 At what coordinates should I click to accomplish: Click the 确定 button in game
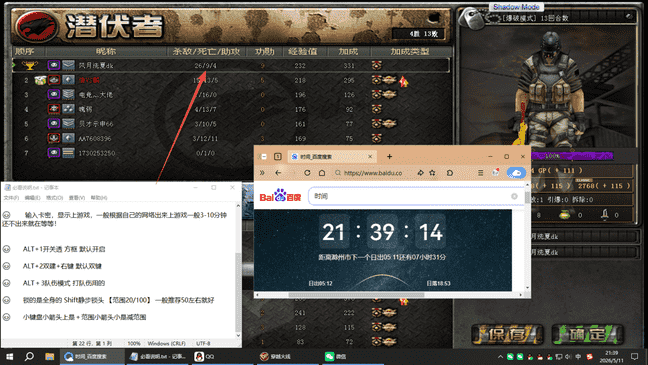[x=587, y=334]
